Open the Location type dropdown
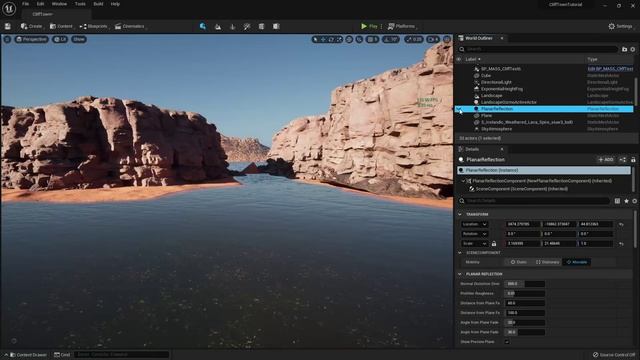Viewport: 640px width, 360px height. 474,224
